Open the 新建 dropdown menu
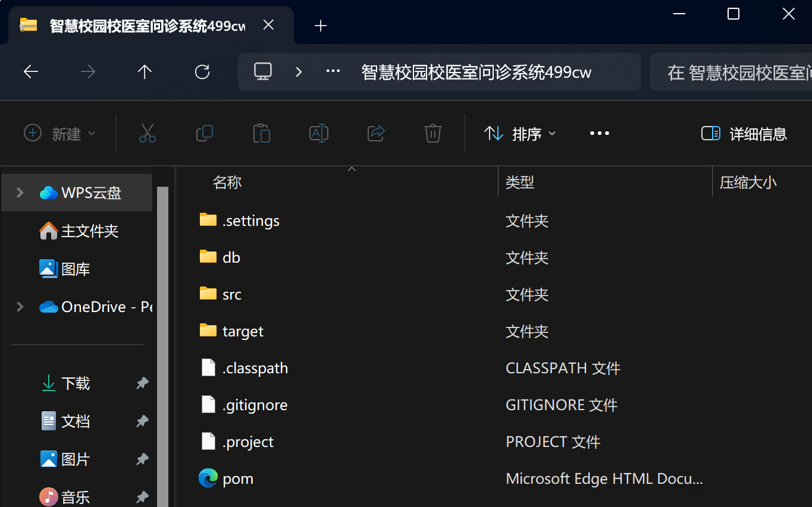 pyautogui.click(x=59, y=134)
